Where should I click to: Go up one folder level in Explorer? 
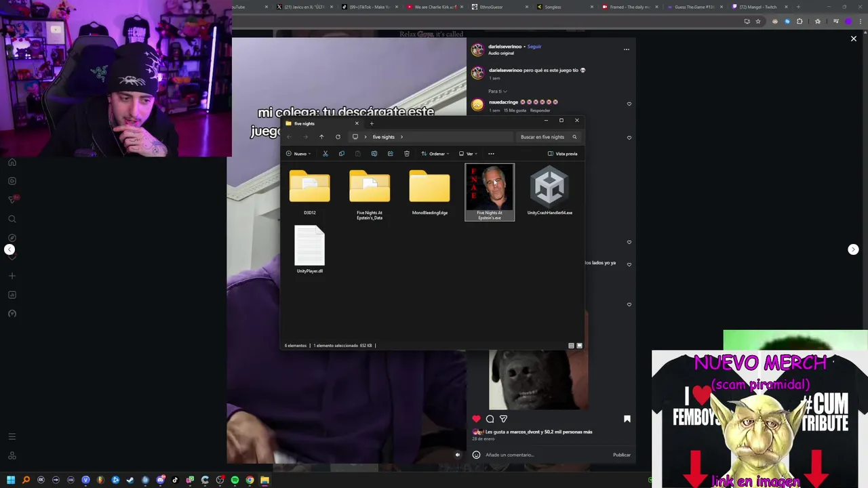[x=321, y=137]
